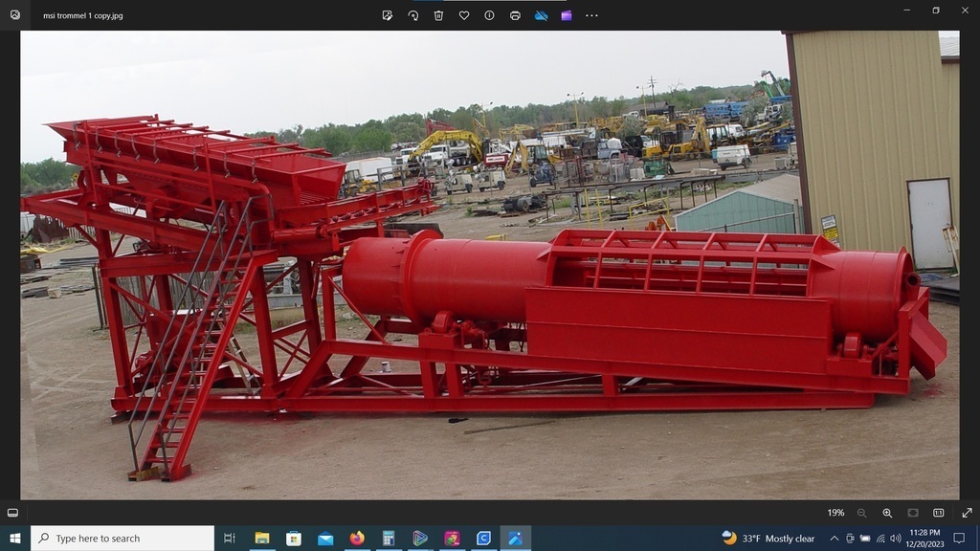Print the current image
The image size is (980, 551).
515,15
